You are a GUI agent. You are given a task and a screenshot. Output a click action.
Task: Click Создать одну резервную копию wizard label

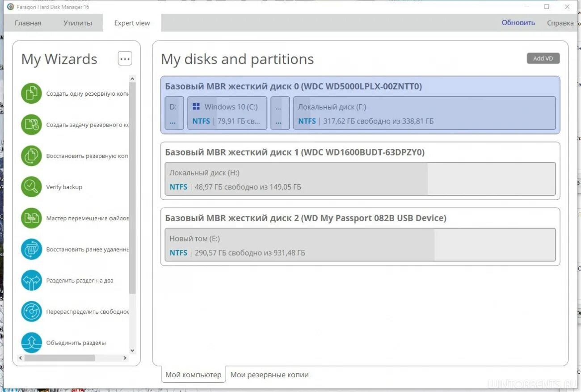(x=88, y=94)
